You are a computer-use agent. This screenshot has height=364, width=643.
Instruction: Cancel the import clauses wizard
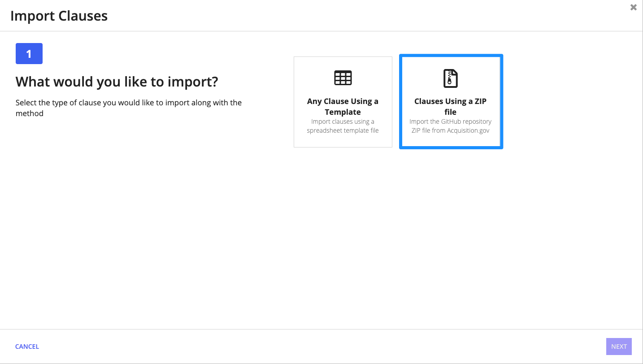(27, 347)
